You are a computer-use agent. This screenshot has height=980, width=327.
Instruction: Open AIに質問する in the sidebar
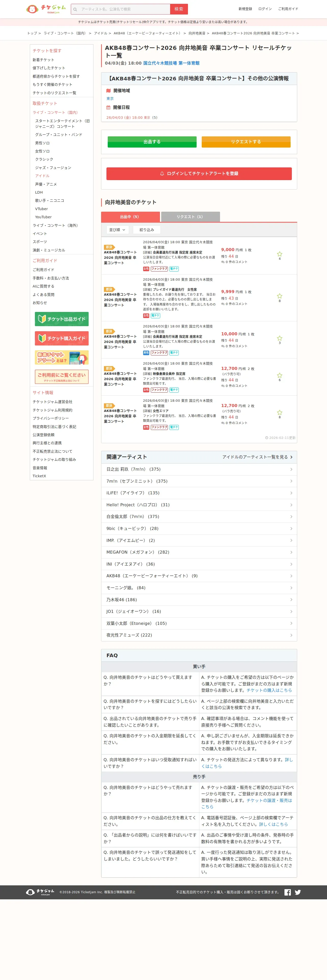click(x=43, y=286)
